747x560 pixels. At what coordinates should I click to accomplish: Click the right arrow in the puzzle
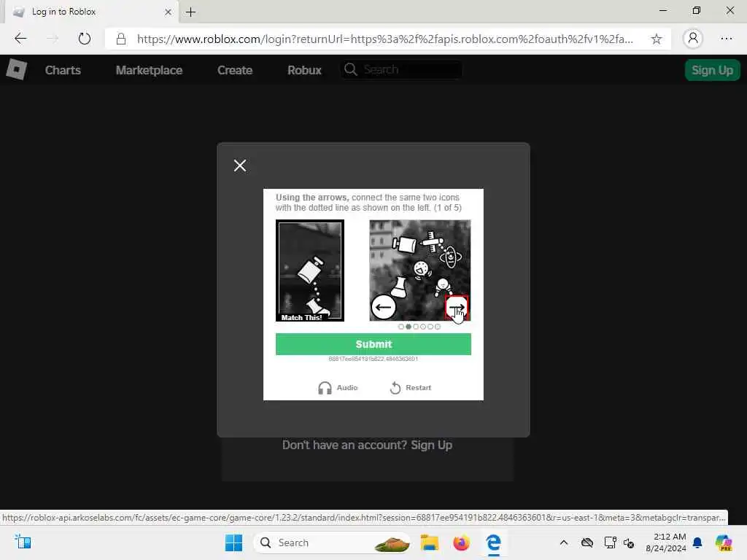coord(457,308)
